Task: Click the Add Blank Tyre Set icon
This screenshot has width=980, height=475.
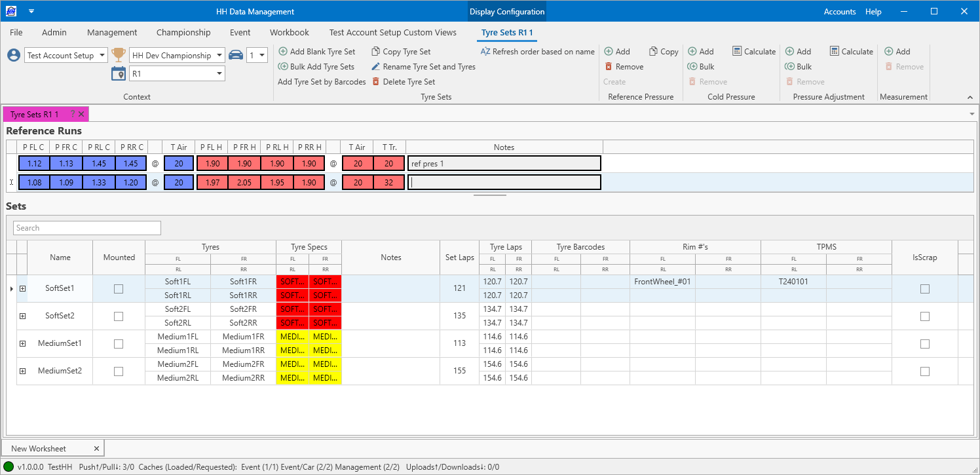Action: (x=282, y=52)
